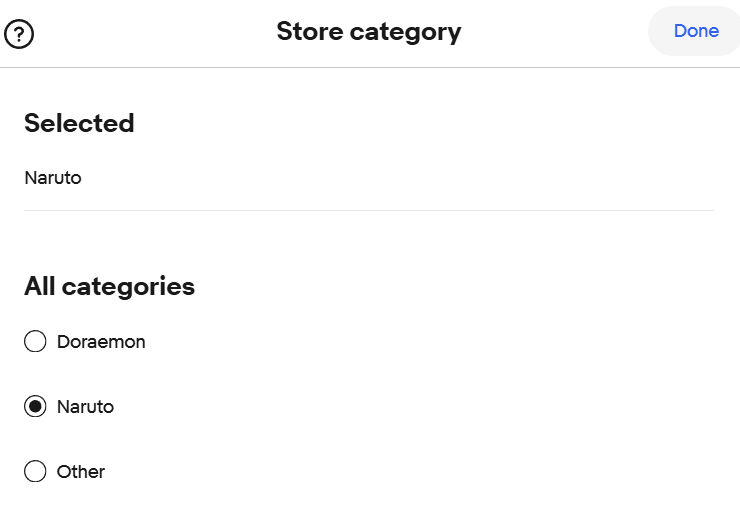740x524 pixels.
Task: Click the filled dot inside Naruto's radio
Action: click(35, 407)
